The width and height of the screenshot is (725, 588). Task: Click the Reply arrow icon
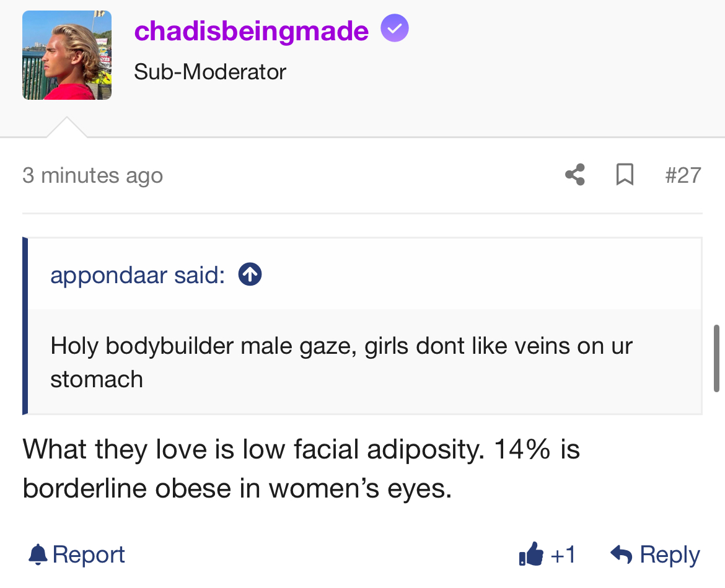click(x=622, y=554)
